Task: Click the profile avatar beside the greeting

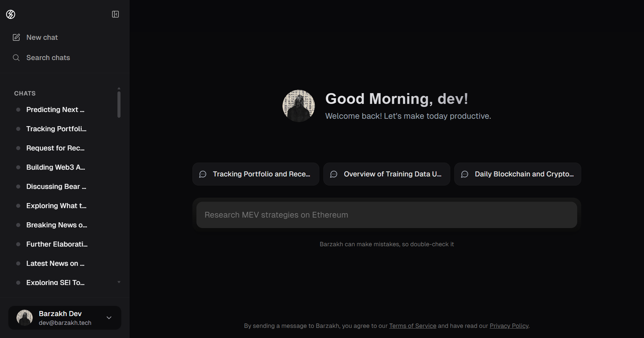Action: 299,106
